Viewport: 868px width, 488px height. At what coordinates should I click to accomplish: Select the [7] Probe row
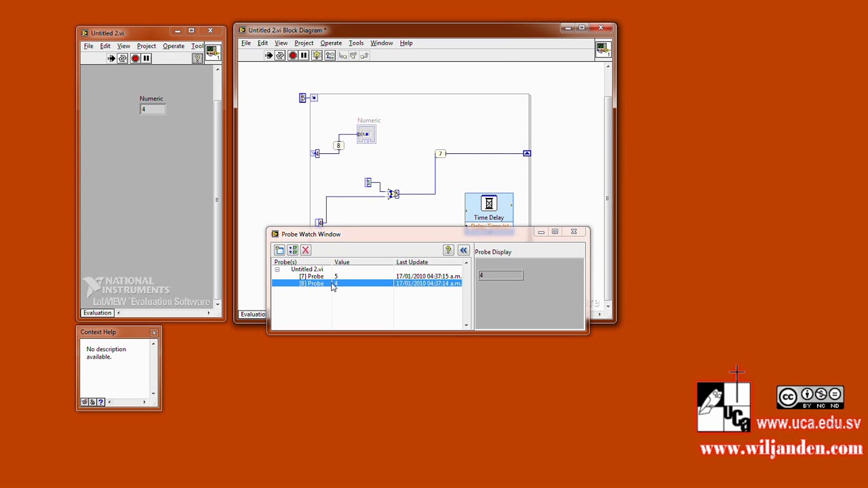[367, 277]
